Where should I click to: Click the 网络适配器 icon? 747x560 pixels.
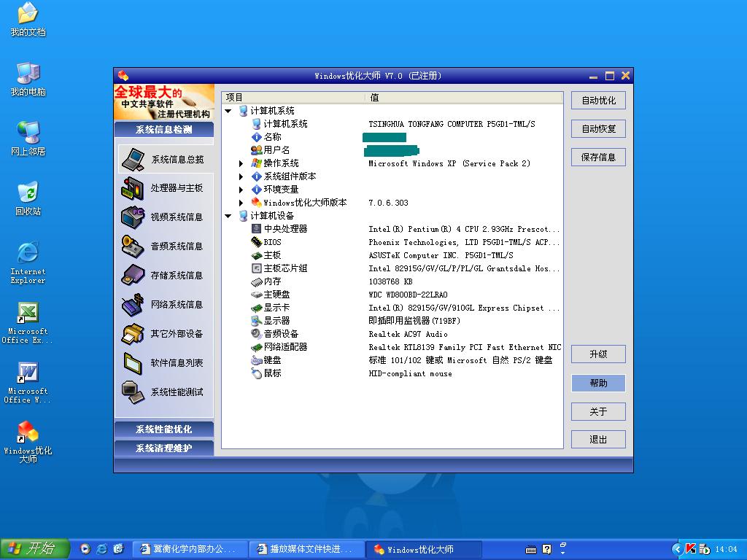[x=256, y=346]
